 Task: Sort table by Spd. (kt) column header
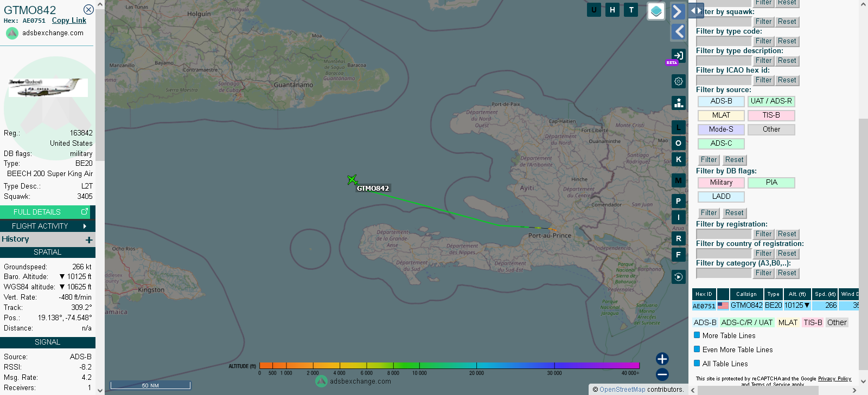tap(825, 294)
